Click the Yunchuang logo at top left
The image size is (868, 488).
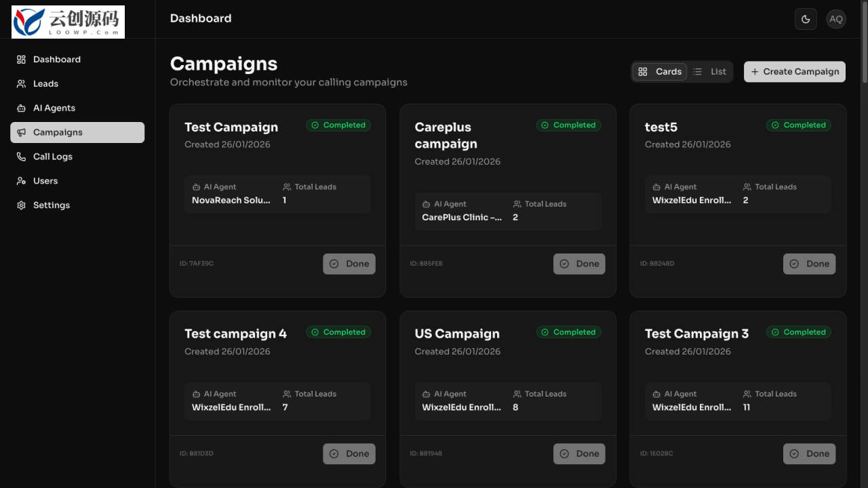68,22
